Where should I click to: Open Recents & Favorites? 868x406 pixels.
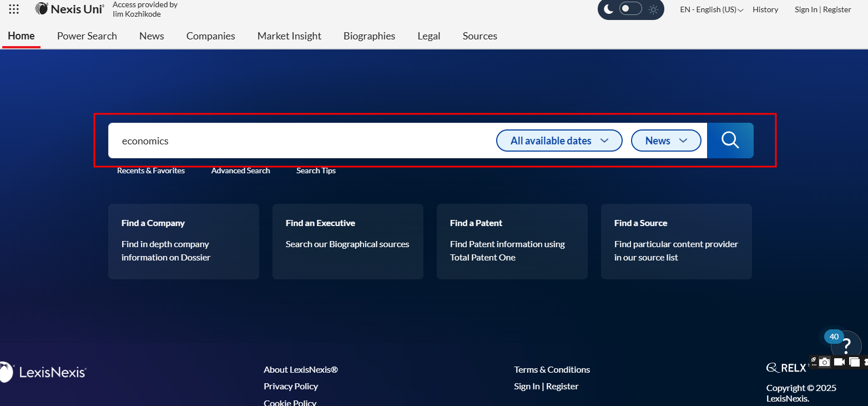[151, 171]
